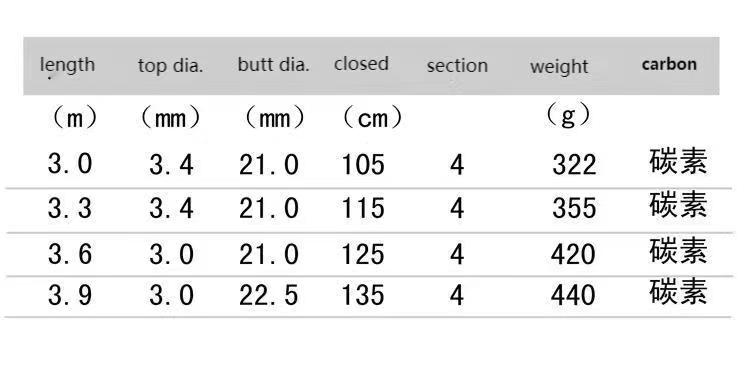Click the 105 closed length value
Image resolution: width=750 pixels, height=367 pixels.
coord(363,165)
